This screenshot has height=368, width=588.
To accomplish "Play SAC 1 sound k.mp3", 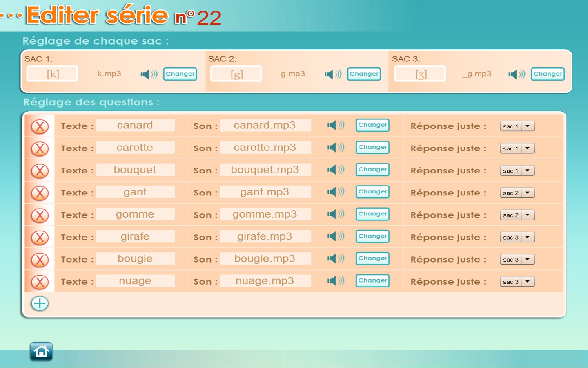I will (x=149, y=74).
